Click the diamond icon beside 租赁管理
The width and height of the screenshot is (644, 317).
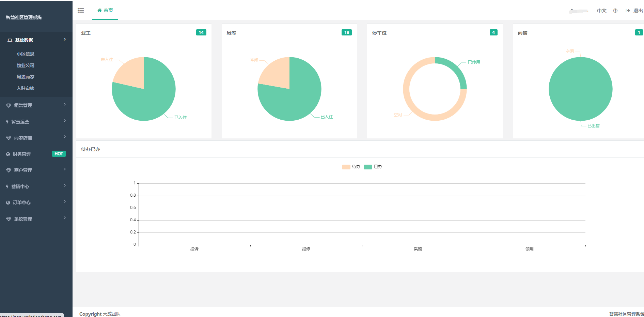click(9, 106)
